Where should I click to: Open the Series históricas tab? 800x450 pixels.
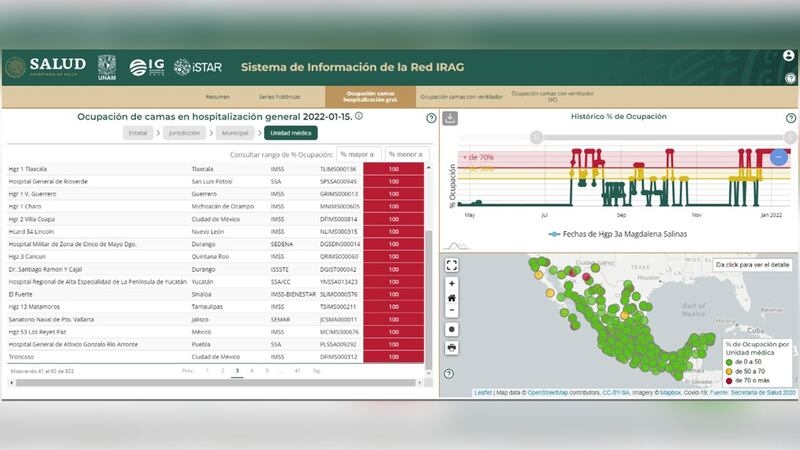(x=279, y=96)
